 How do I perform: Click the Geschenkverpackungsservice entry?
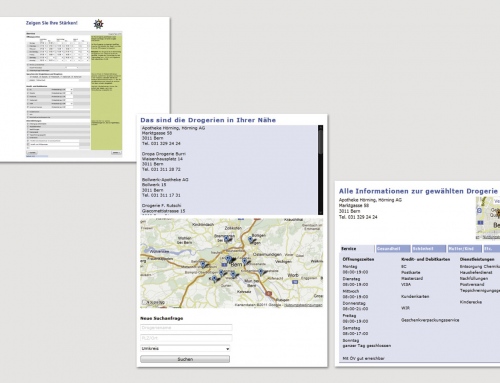[430, 320]
